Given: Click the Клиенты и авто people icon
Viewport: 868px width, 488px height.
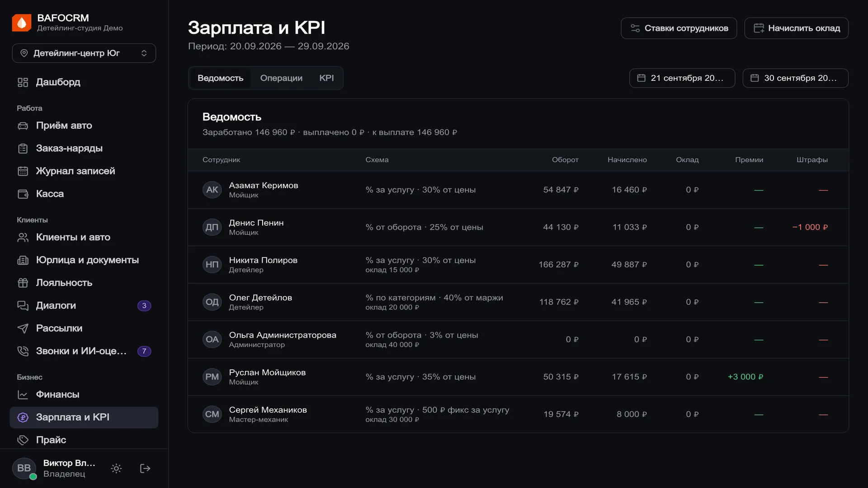Looking at the screenshot, I should point(23,237).
